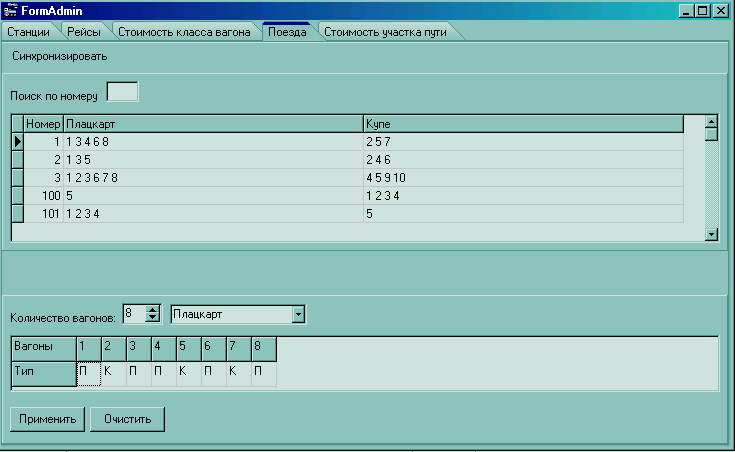Maximize the FormAdmin window
Image resolution: width=735 pixels, height=452 pixels.
[x=702, y=11]
